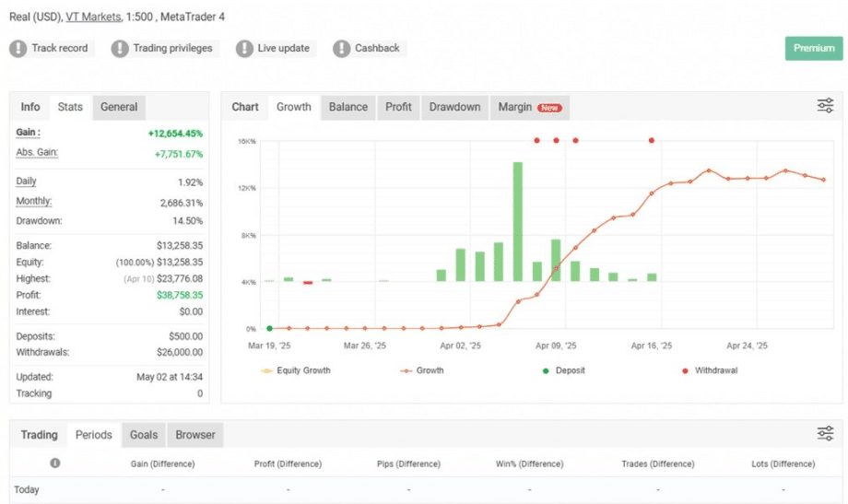This screenshot has height=504, width=848.
Task: Click the Cashback label
Action: pyautogui.click(x=377, y=48)
